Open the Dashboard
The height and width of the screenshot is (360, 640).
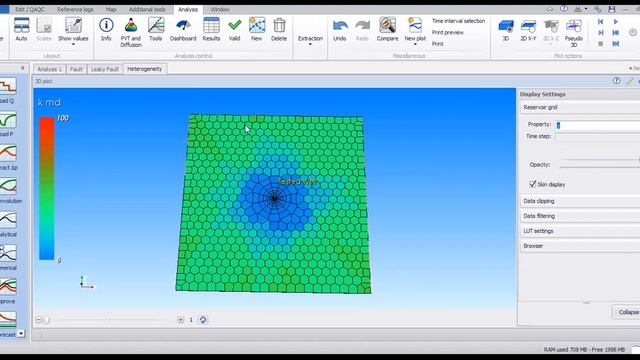pyautogui.click(x=183, y=29)
